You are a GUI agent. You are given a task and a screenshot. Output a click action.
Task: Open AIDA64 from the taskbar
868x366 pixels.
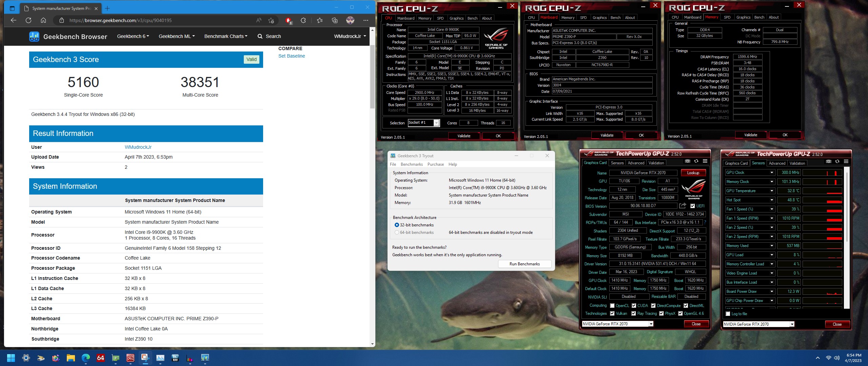101,358
